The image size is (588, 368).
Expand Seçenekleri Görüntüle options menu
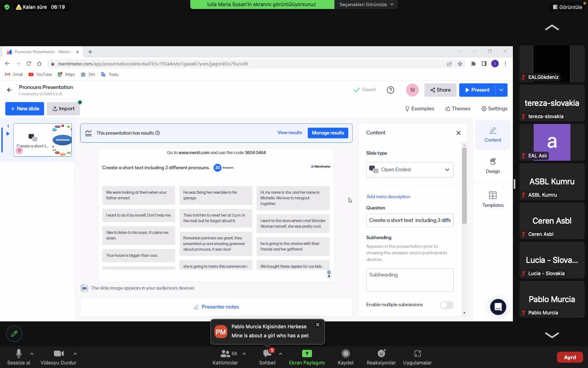tap(366, 4)
